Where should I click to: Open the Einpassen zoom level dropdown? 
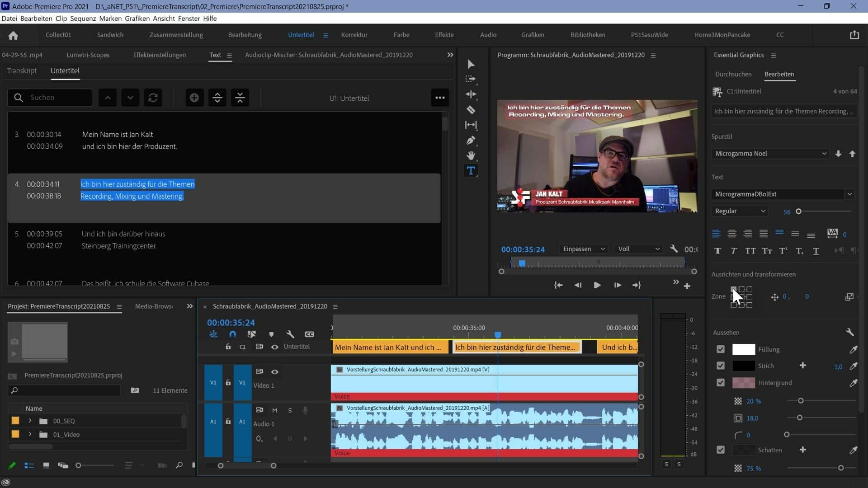(583, 249)
